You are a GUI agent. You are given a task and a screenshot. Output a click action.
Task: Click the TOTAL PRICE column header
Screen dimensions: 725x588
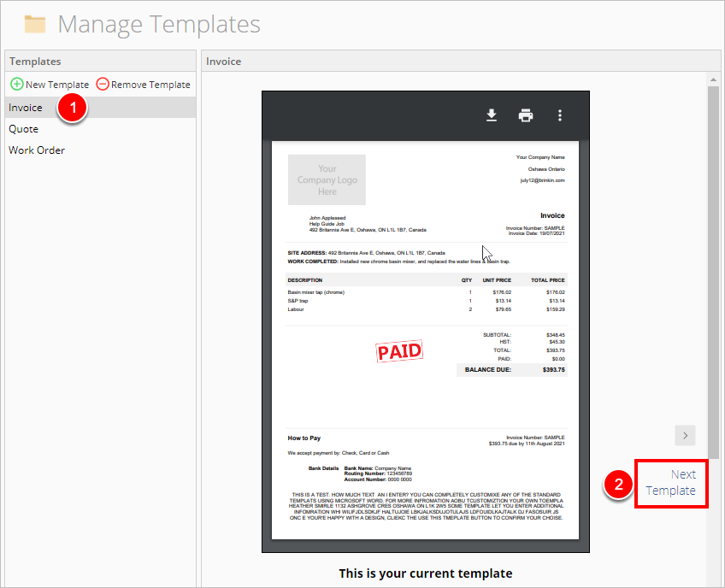(x=548, y=280)
